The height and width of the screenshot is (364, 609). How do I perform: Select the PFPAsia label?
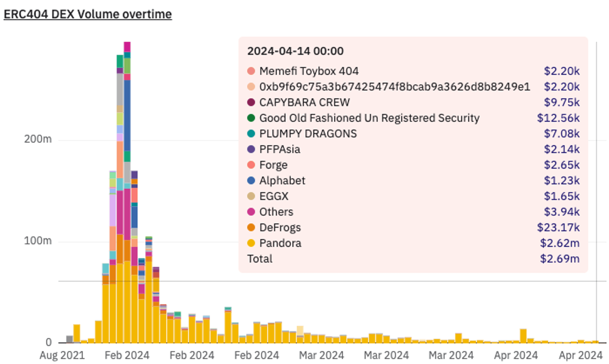(x=280, y=149)
